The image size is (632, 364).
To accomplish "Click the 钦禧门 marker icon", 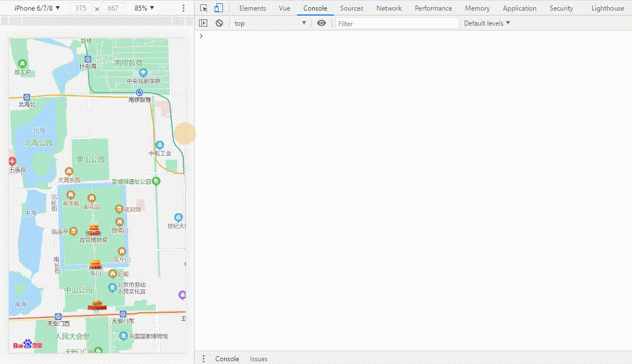I will pos(119,222).
